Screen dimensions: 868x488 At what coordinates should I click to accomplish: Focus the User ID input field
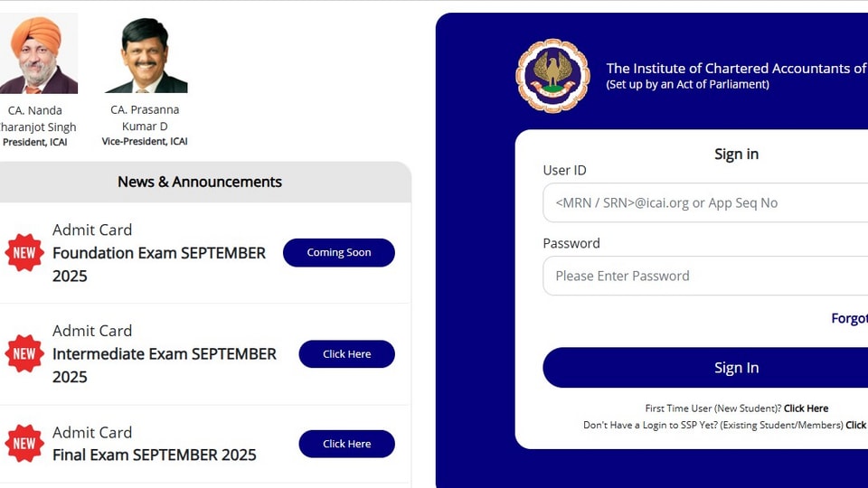coord(705,203)
